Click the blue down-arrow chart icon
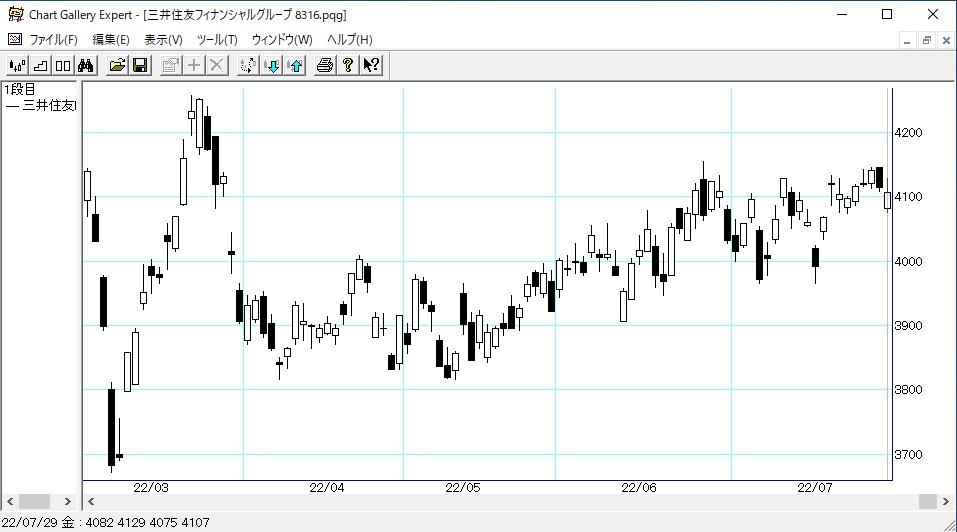 coord(271,66)
